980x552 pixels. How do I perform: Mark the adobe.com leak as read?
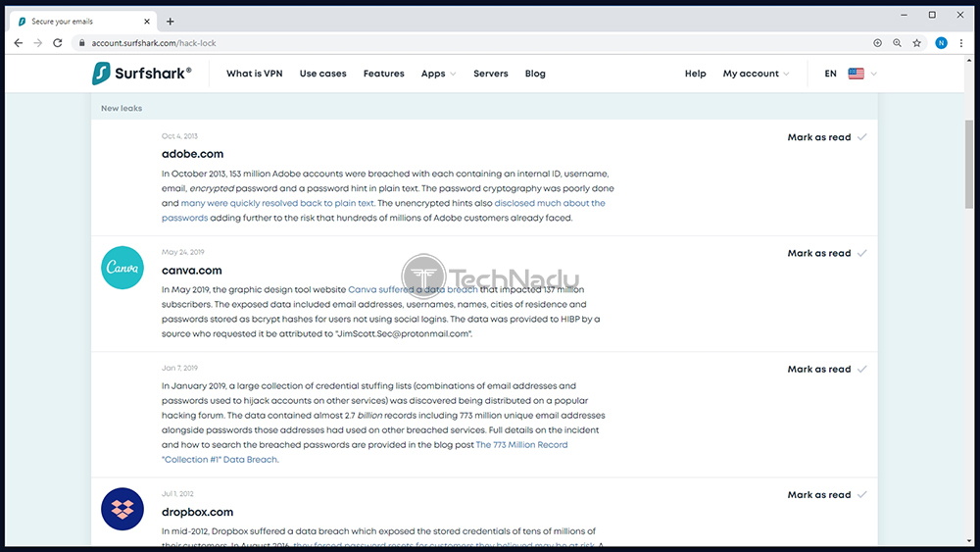[827, 137]
